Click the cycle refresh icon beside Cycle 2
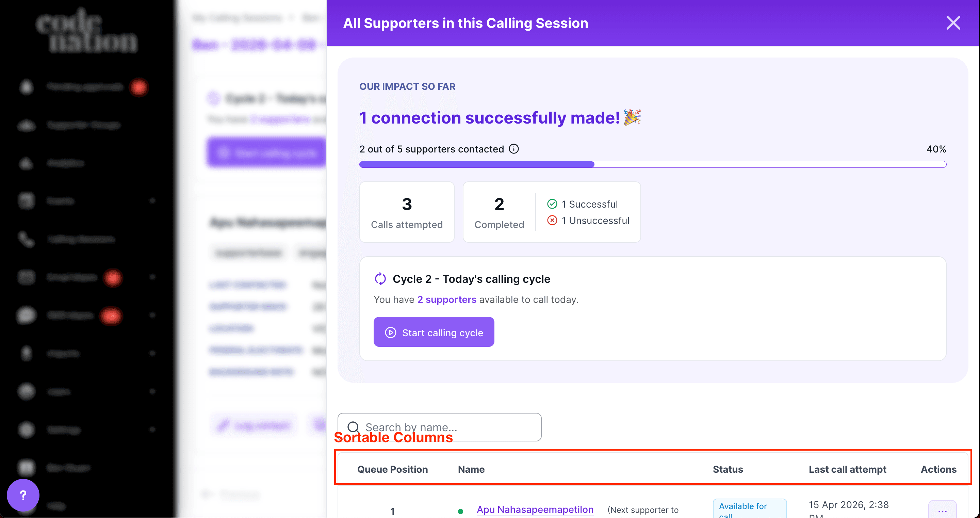The height and width of the screenshot is (518, 980). 380,279
